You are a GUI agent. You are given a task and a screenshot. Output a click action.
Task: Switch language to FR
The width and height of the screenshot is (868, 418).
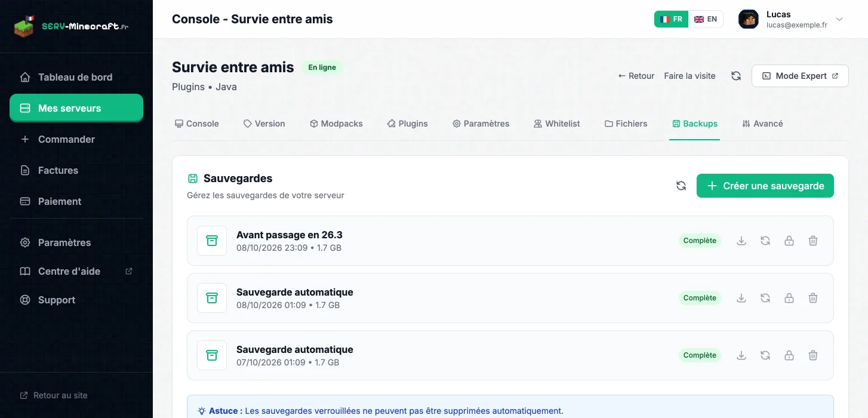672,19
